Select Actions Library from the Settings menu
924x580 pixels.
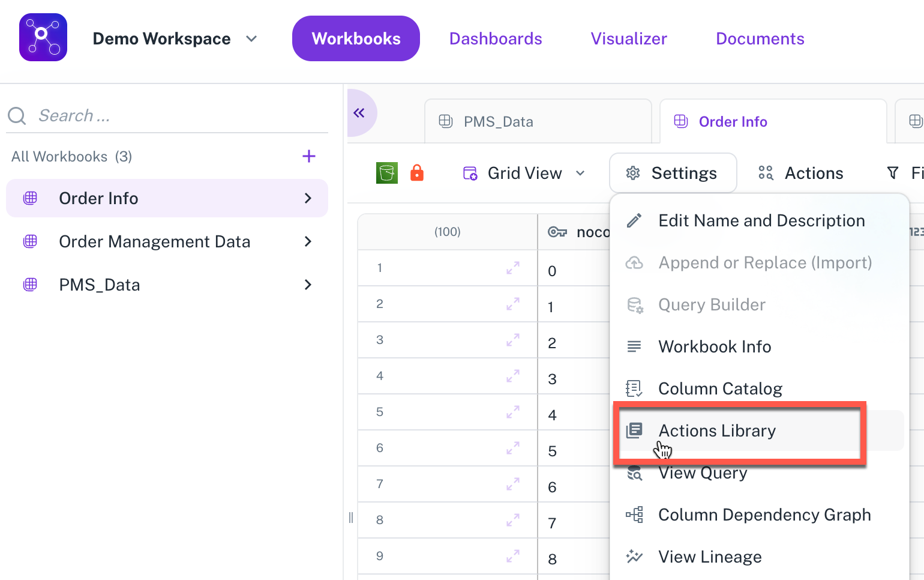pos(716,430)
